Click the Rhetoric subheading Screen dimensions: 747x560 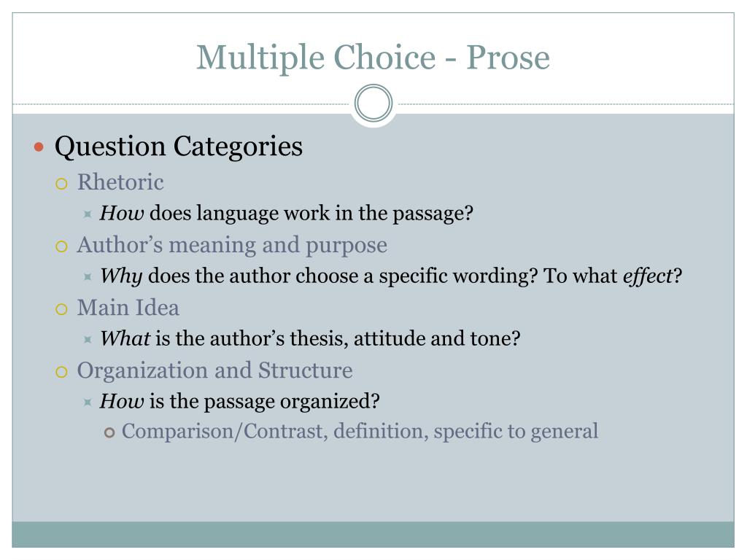tap(120, 182)
